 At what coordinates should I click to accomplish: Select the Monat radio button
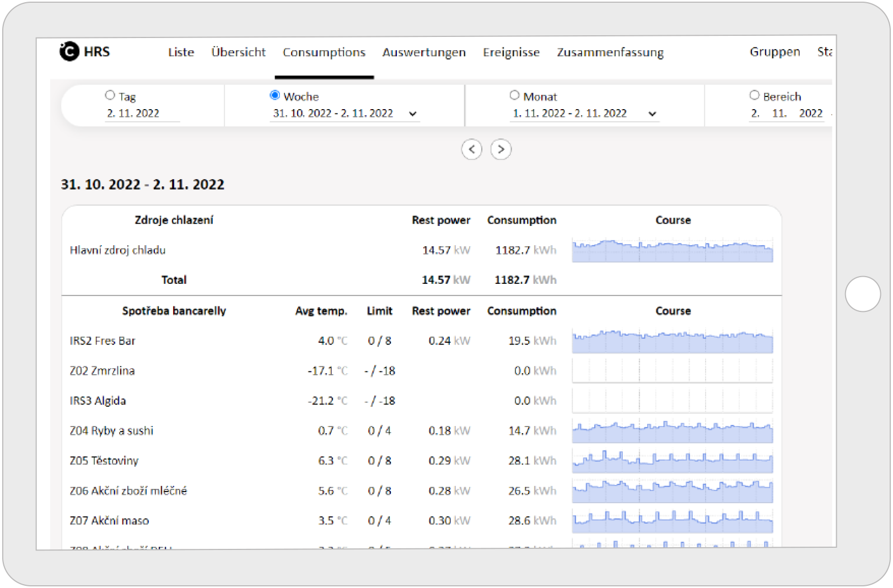click(514, 95)
